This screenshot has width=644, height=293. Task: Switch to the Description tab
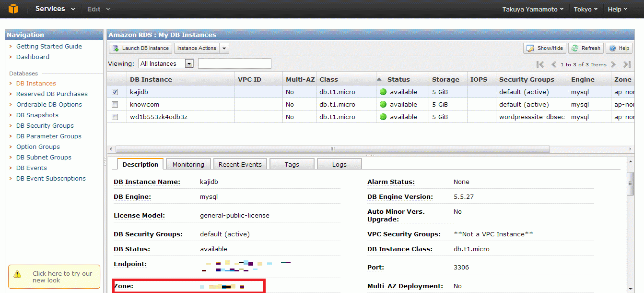(140, 164)
